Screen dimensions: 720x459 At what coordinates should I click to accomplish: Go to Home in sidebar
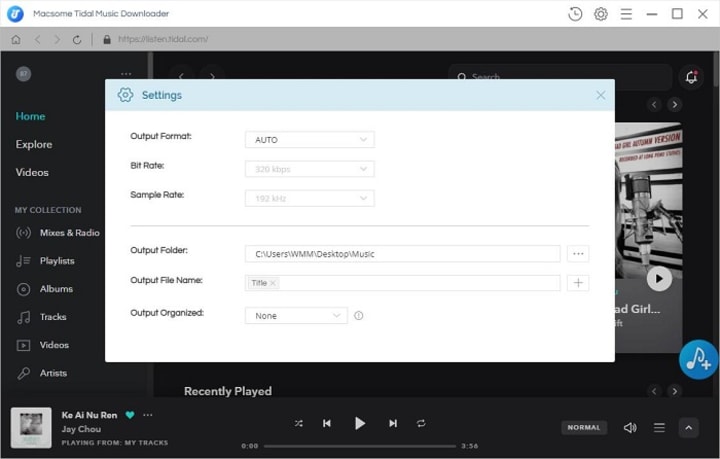click(x=30, y=116)
